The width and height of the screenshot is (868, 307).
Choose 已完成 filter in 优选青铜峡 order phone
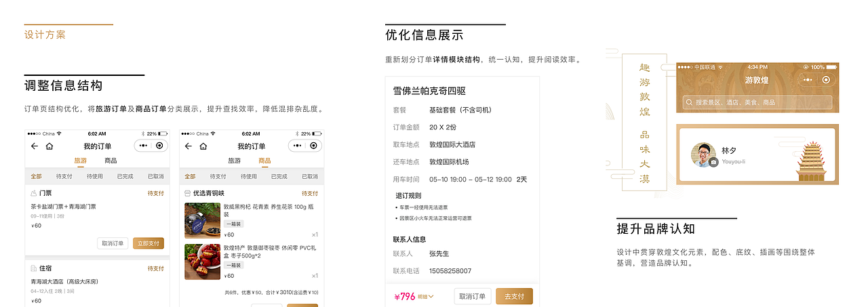click(x=279, y=176)
